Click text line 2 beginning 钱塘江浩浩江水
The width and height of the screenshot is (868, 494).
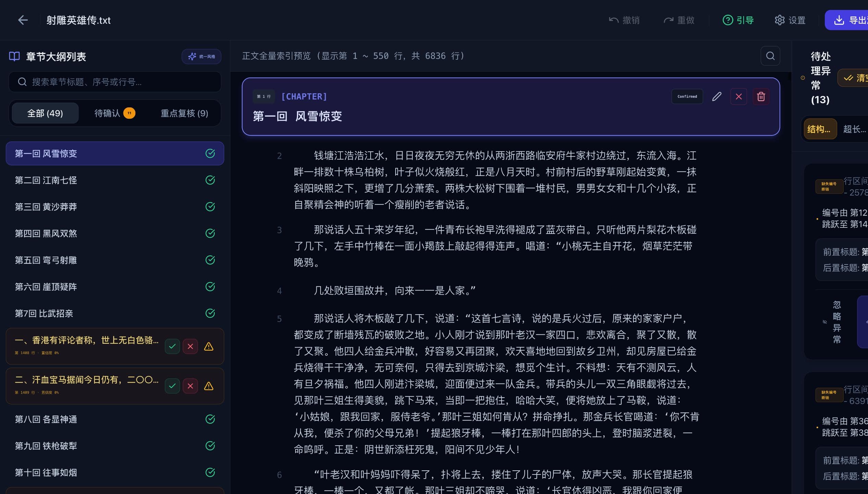pos(495,180)
